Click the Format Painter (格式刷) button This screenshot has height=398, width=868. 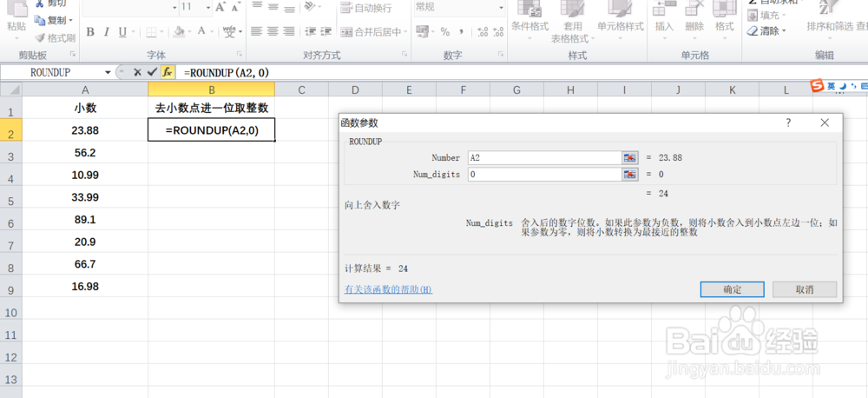click(54, 38)
